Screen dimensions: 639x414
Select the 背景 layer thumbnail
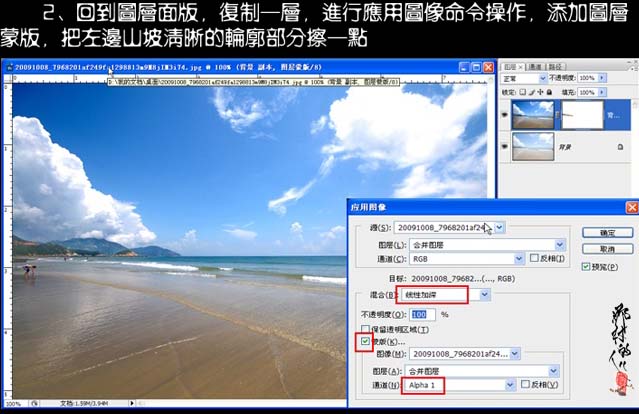point(533,148)
